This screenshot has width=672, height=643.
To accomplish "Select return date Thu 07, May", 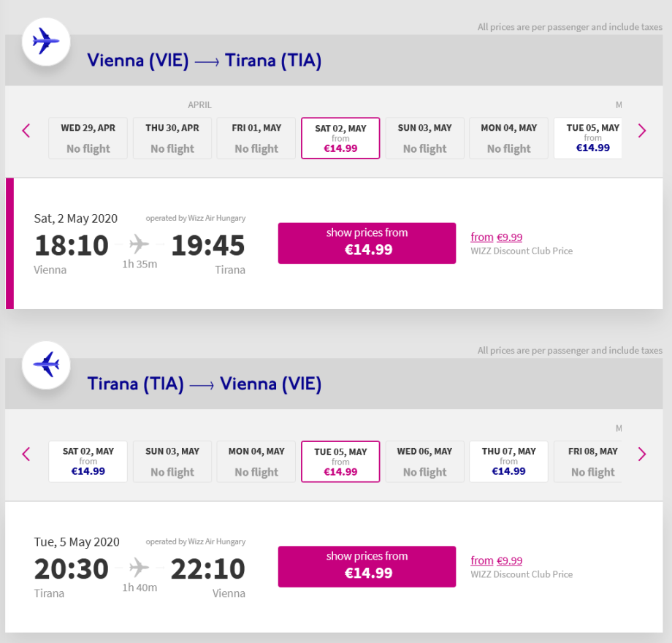I will click(x=508, y=461).
